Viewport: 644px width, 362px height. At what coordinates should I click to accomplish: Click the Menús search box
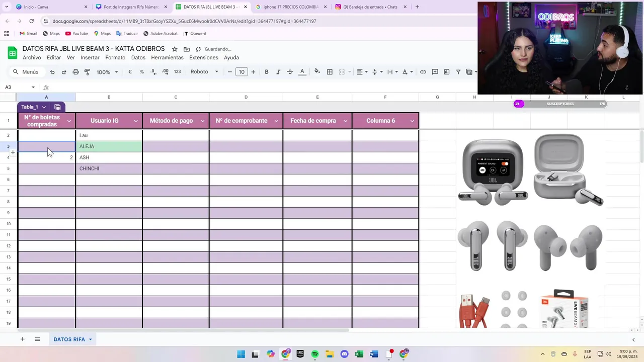pos(26,72)
